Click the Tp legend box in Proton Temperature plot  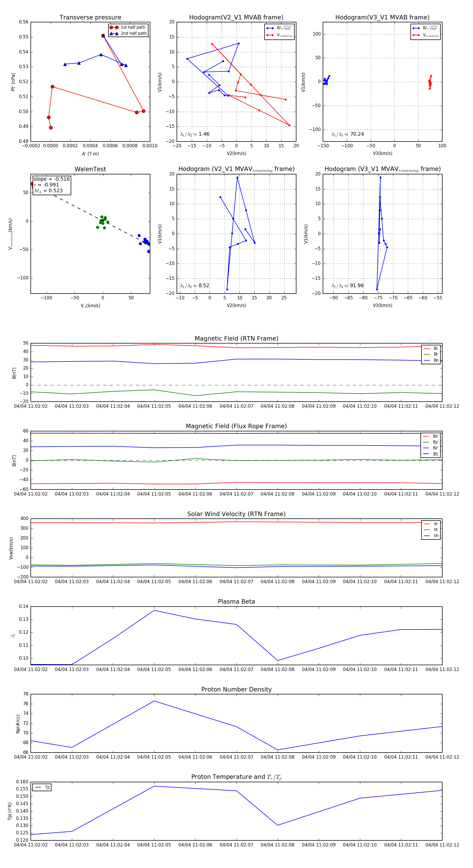tap(42, 788)
